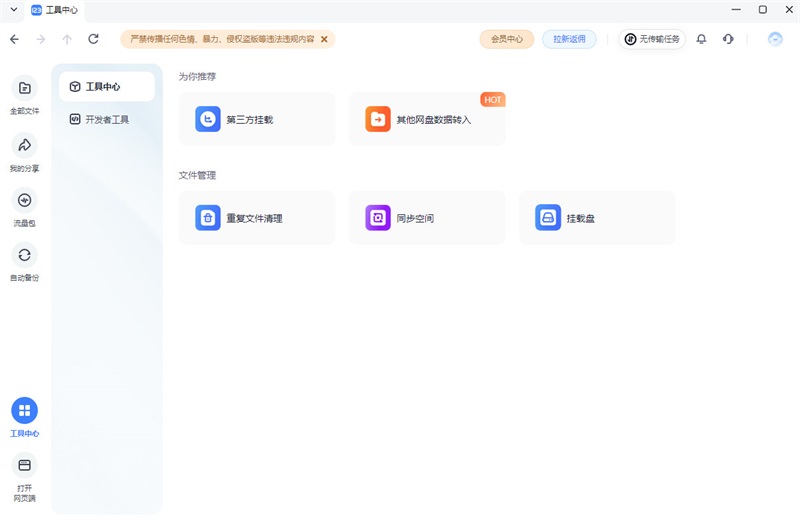The height and width of the screenshot is (520, 800).
Task: Open the 第三方挂载 tool card
Action: [x=257, y=119]
